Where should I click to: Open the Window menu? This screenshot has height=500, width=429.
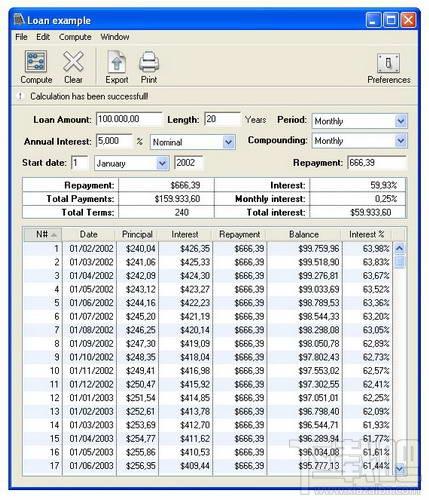pyautogui.click(x=115, y=37)
